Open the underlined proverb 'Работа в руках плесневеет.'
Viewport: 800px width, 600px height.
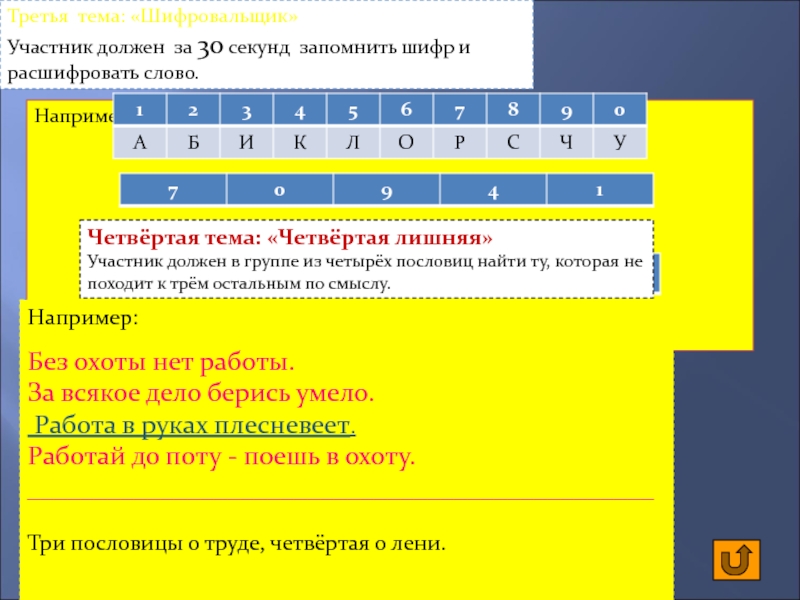pos(192,425)
